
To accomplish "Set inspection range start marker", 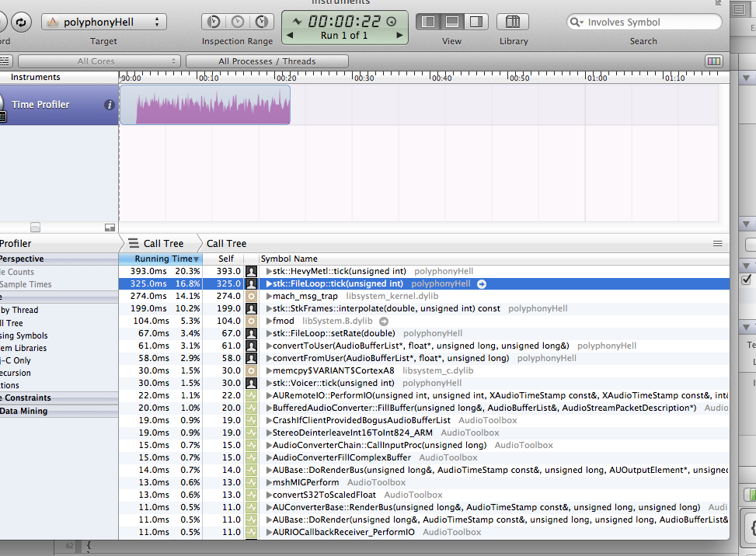I will click(x=212, y=23).
